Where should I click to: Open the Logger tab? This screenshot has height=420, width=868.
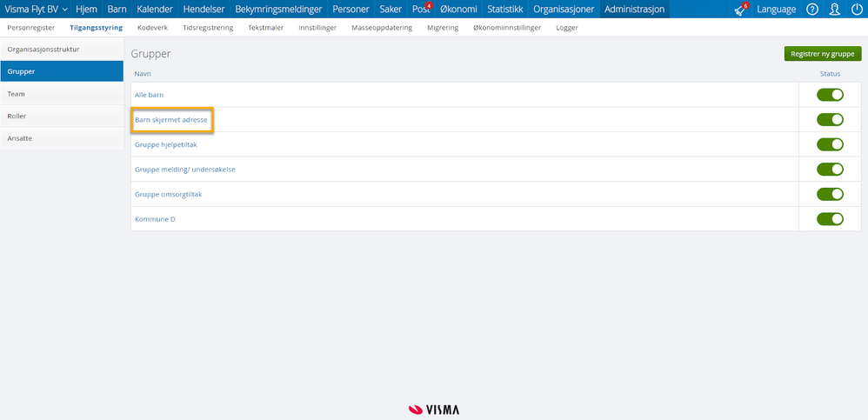567,28
